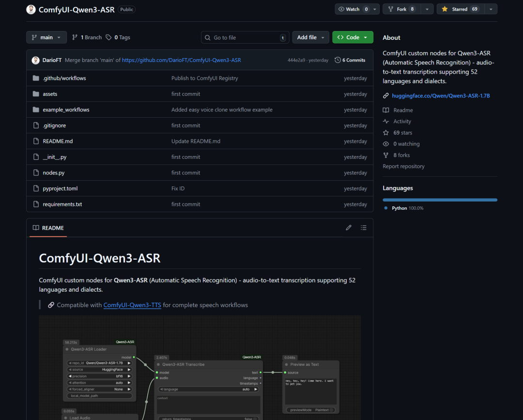Click the eye icon beside 0 watching
523x420 pixels.
(386, 144)
